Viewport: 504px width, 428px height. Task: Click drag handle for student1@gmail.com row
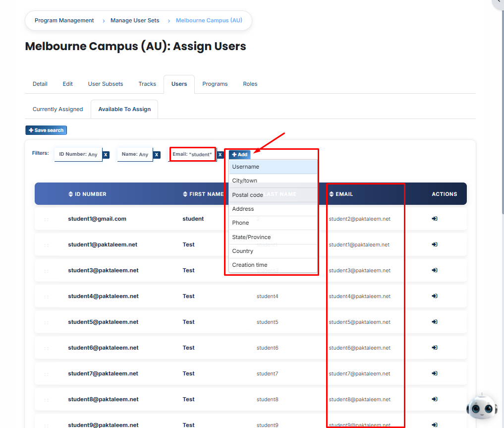(46, 219)
